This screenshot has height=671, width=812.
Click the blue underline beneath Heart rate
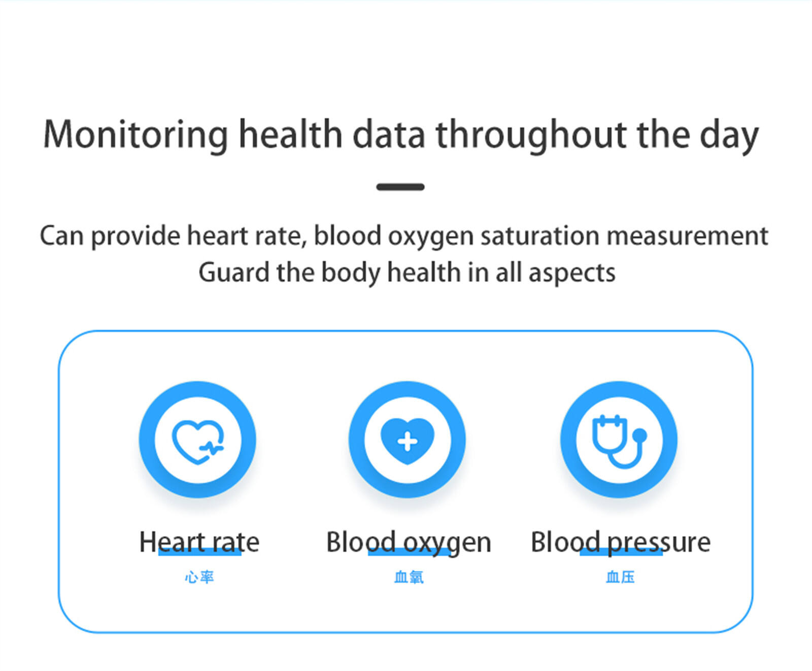[199, 552]
